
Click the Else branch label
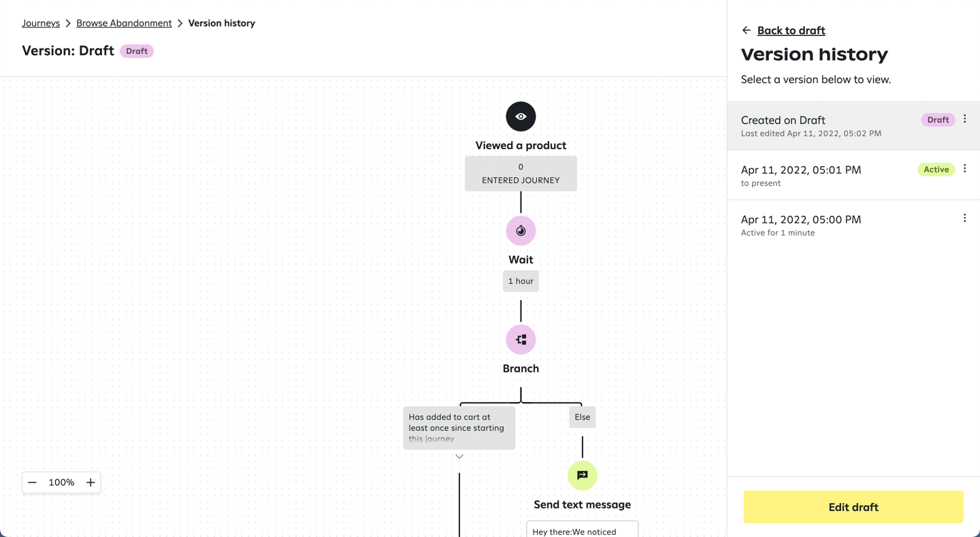pyautogui.click(x=582, y=417)
